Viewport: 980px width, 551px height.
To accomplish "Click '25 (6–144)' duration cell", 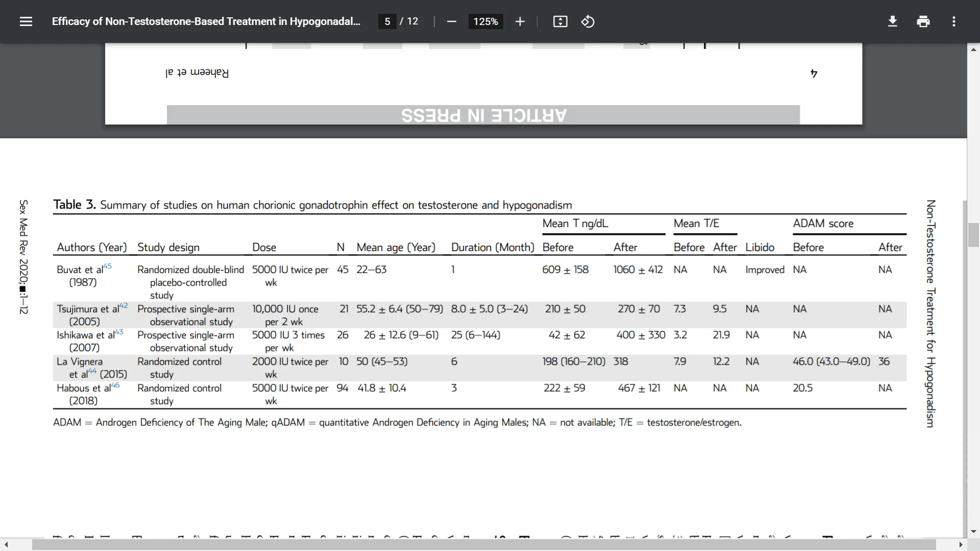I will [475, 335].
